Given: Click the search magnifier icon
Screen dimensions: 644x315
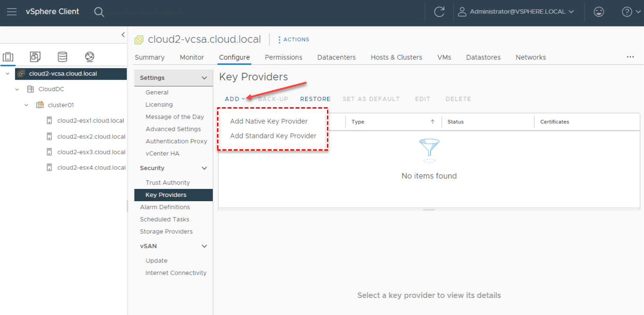Looking at the screenshot, I should click(x=99, y=12).
